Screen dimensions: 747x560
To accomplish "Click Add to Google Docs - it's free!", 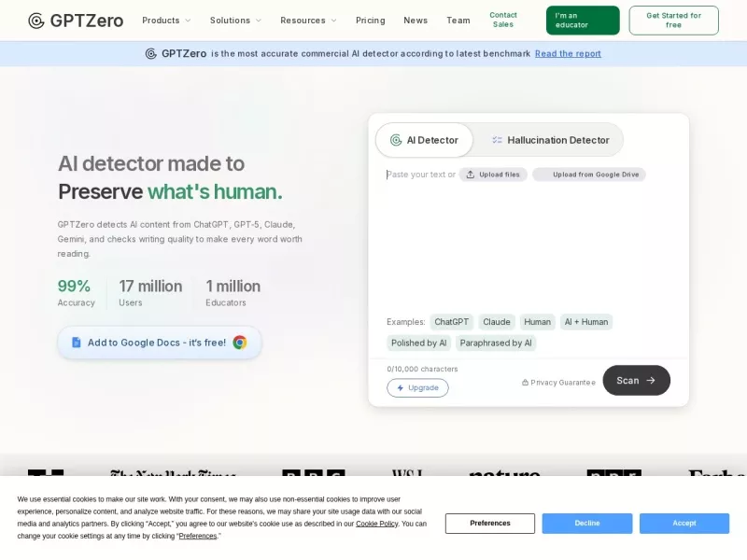I will pyautogui.click(x=160, y=343).
